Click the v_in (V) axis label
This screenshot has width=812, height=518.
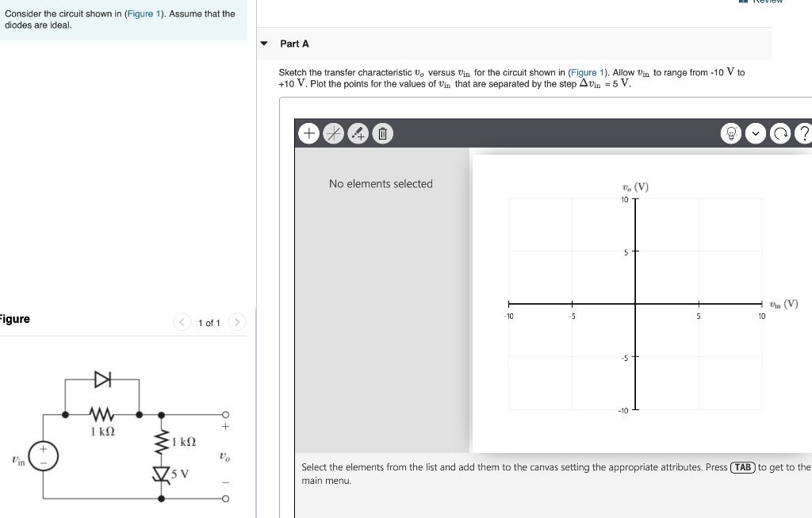coord(784,304)
